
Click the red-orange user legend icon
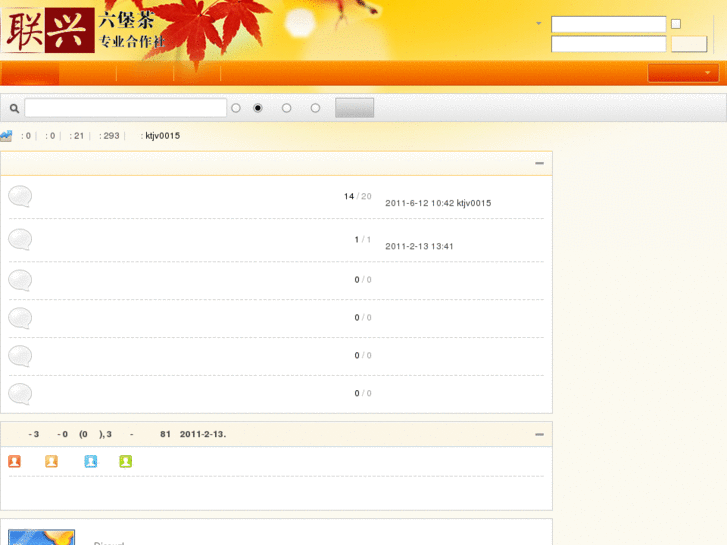click(x=14, y=461)
